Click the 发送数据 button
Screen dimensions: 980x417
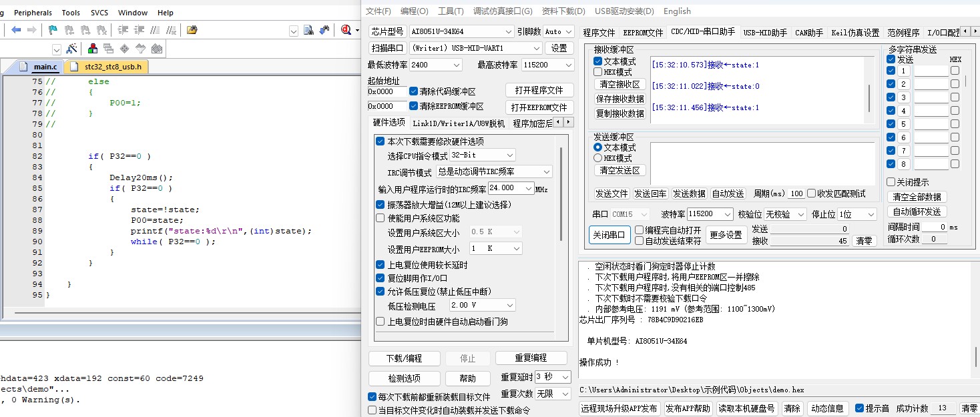(x=689, y=193)
